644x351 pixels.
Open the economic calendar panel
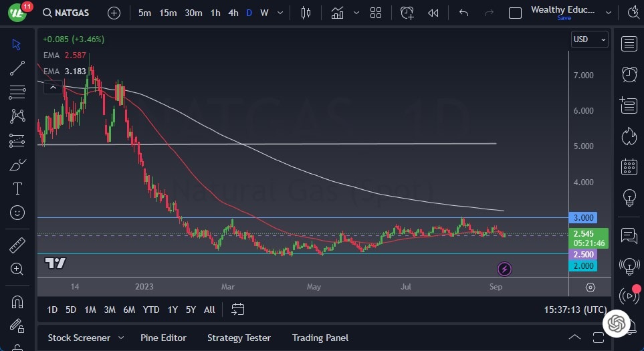629,166
